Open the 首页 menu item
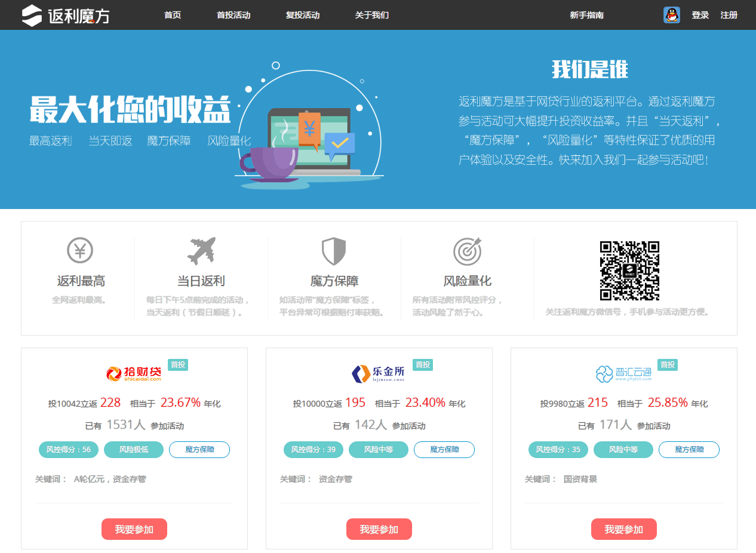756x553 pixels. [x=173, y=15]
